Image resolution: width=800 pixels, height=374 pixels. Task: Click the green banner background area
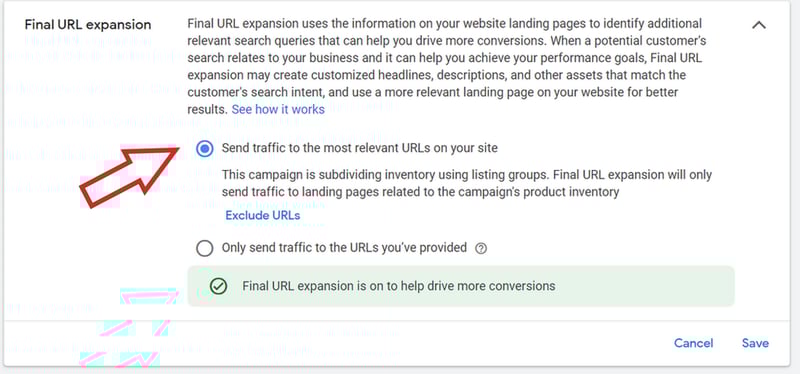coord(461,286)
